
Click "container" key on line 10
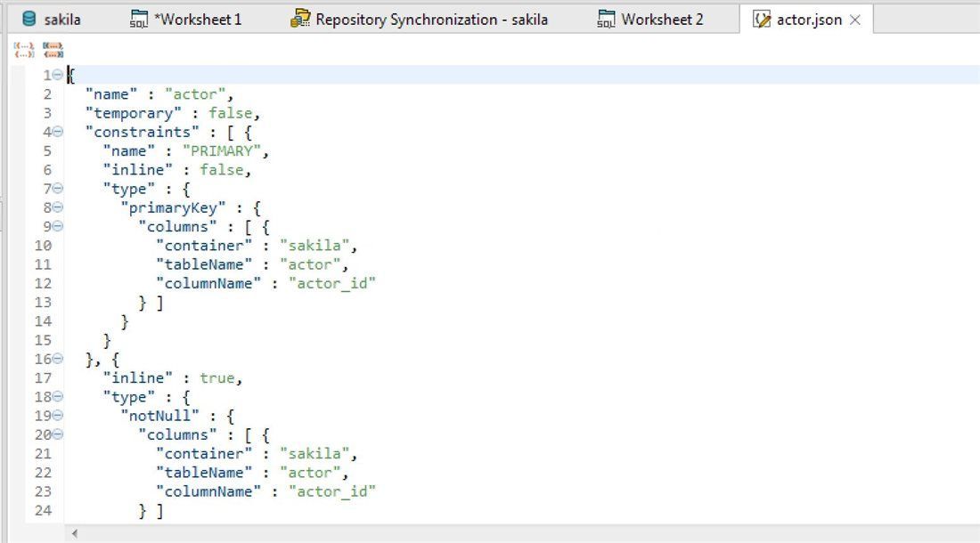204,246
